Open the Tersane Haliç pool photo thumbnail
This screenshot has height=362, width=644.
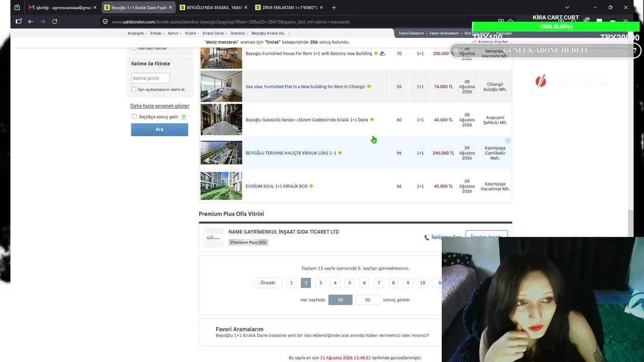tap(221, 153)
